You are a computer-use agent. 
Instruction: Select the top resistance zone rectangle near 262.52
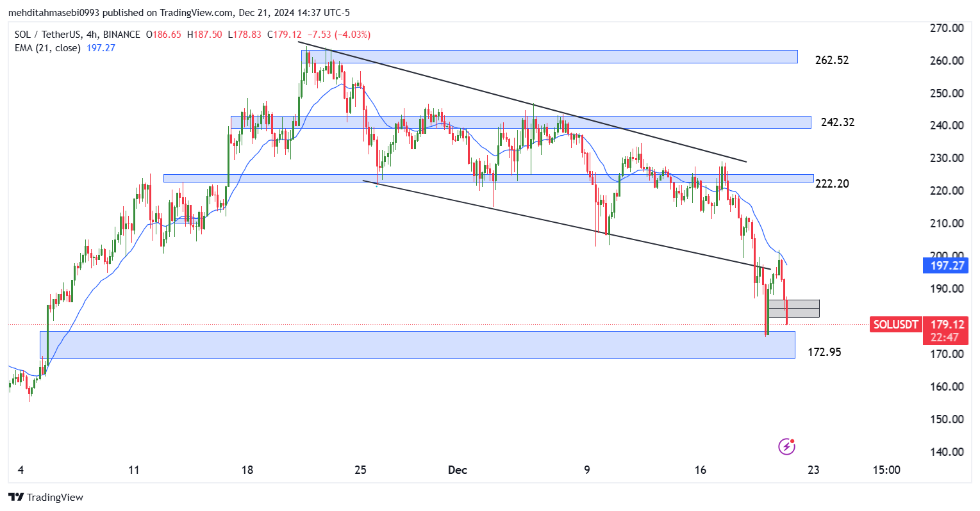[549, 56]
